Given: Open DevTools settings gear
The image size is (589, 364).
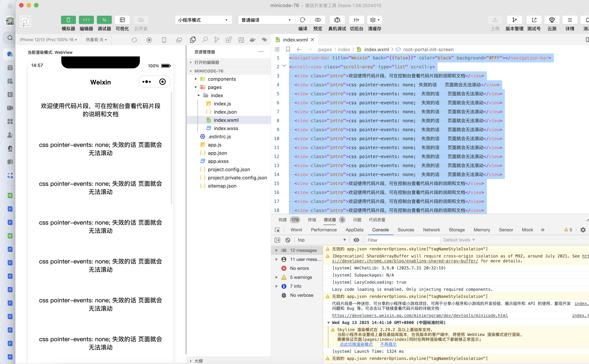Looking at the screenshot, I should pyautogui.click(x=583, y=230).
